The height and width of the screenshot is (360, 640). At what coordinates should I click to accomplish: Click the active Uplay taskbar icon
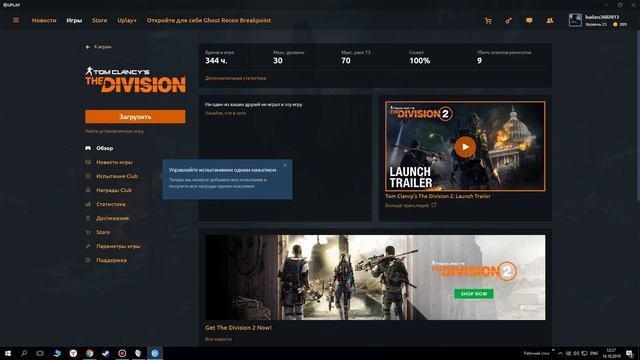point(155,353)
